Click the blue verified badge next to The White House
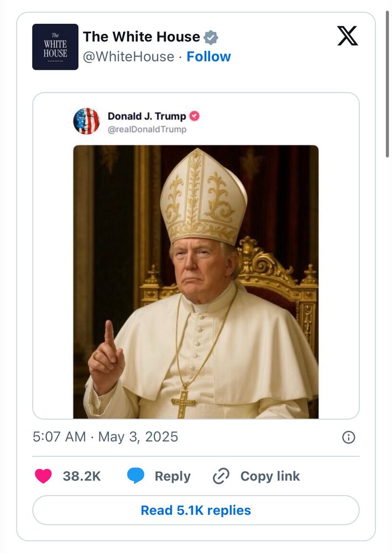The width and height of the screenshot is (392, 553). [x=211, y=36]
